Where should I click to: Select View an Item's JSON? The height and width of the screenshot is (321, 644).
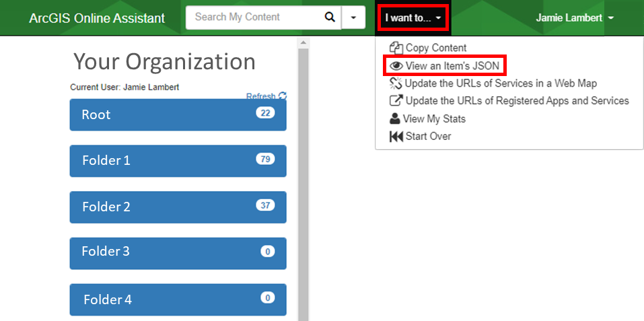coord(452,66)
